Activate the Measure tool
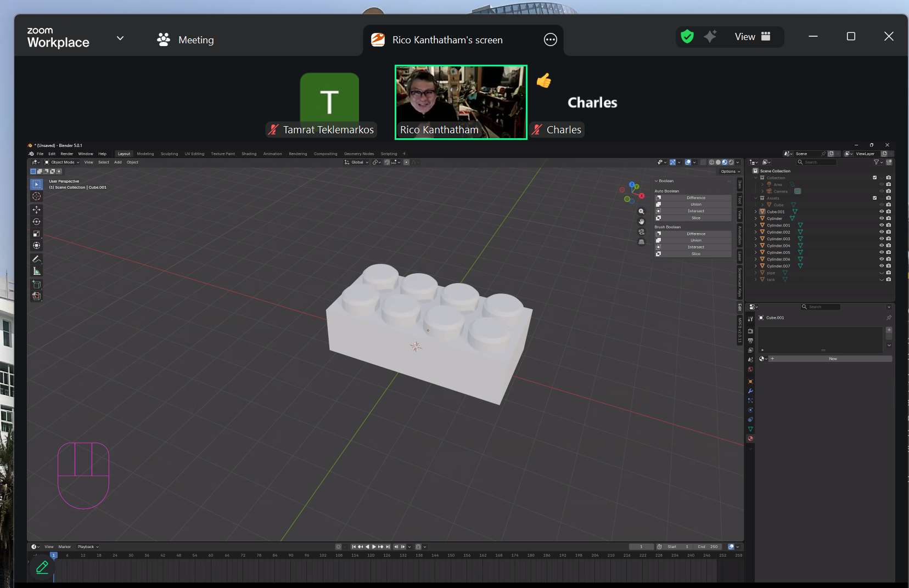The image size is (909, 588). 36,270
